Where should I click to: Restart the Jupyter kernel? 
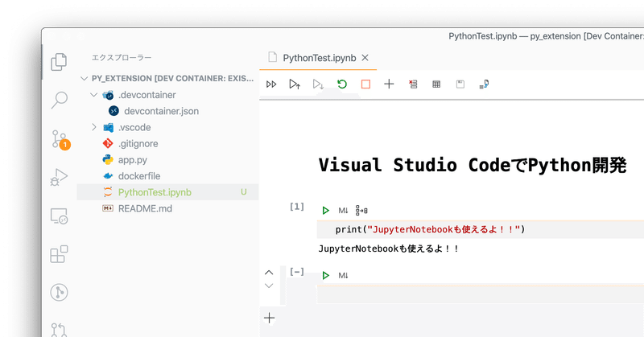[342, 84]
